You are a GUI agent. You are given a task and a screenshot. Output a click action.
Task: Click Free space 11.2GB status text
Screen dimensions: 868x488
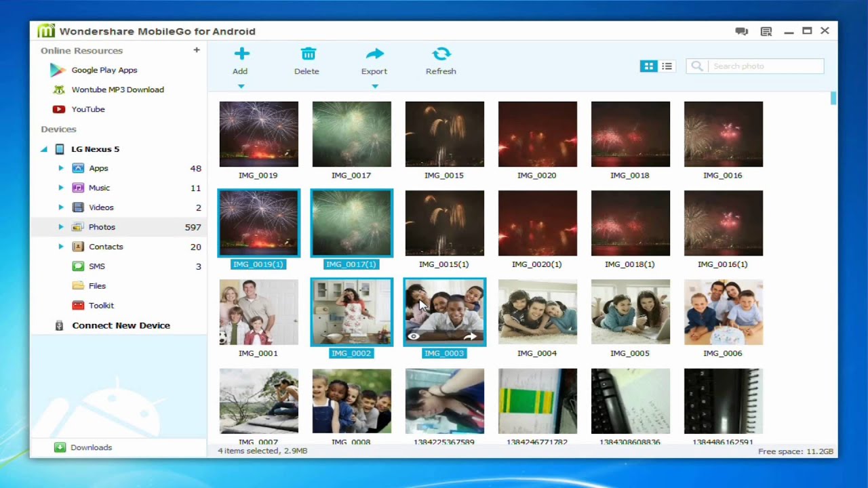[x=795, y=451]
